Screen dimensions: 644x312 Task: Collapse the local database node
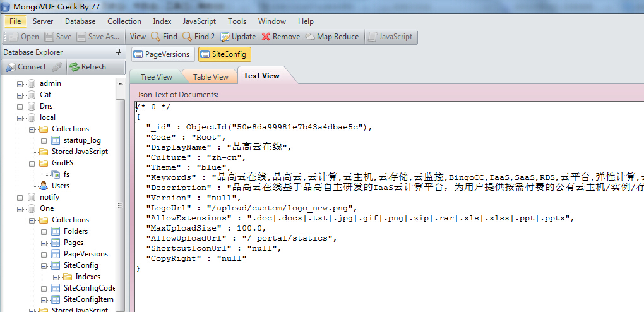pyautogui.click(x=20, y=118)
